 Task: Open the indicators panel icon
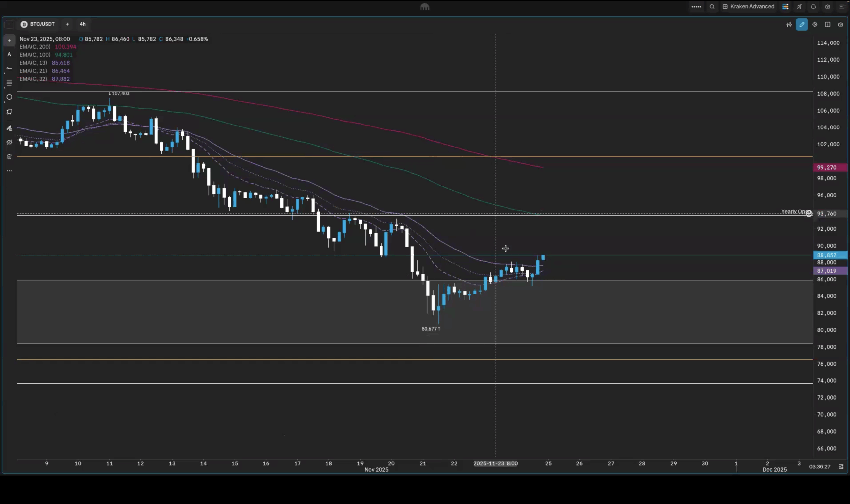[789, 25]
